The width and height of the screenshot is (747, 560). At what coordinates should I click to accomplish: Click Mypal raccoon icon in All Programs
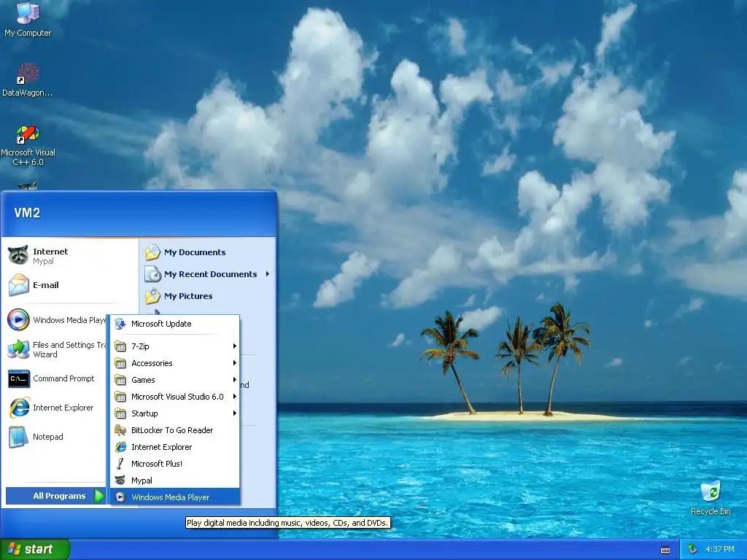click(x=120, y=480)
